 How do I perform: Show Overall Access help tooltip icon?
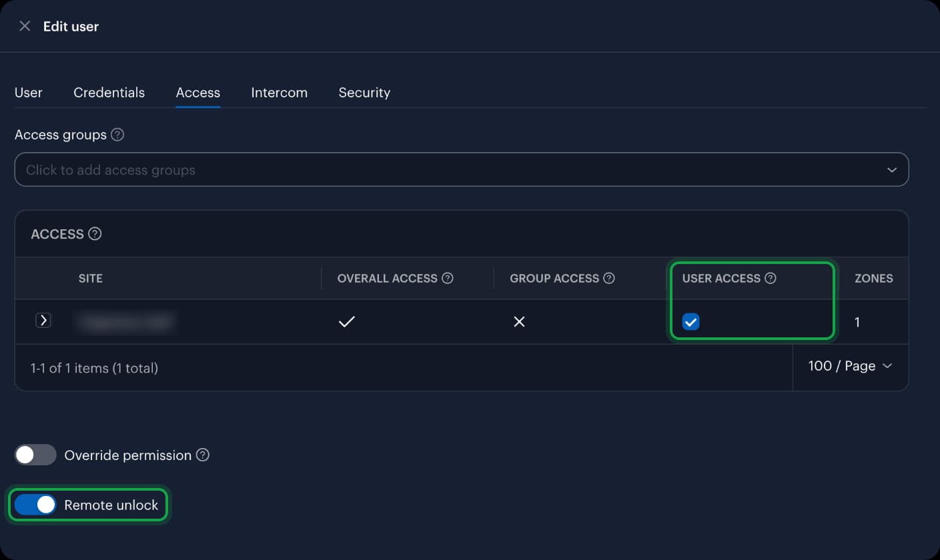(448, 278)
